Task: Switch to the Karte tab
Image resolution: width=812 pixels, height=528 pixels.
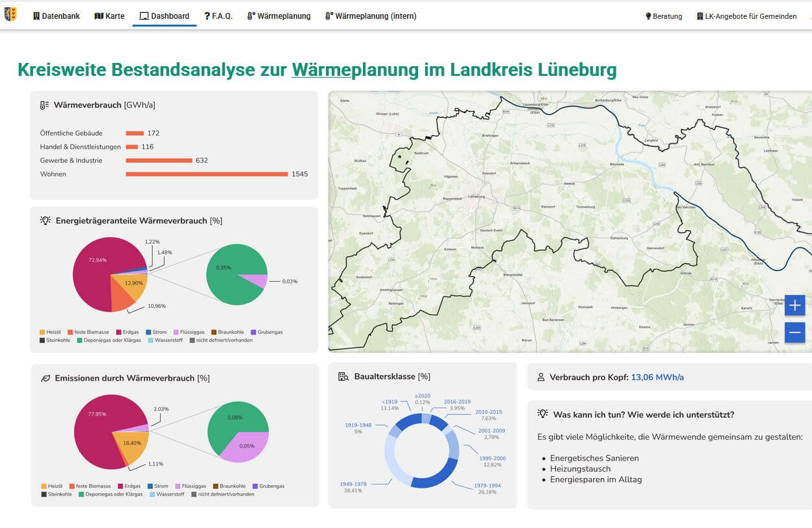Action: [110, 16]
